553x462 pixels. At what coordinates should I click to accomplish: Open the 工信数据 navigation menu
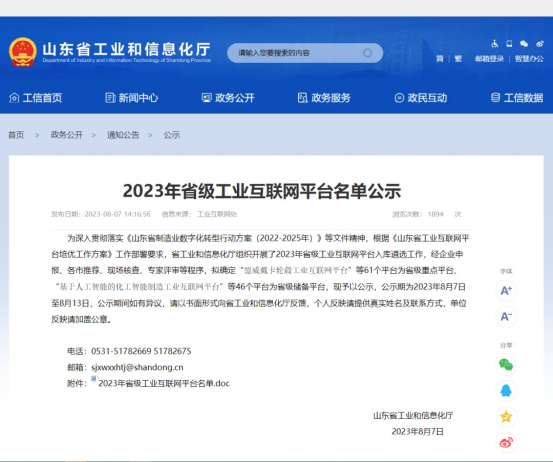(517, 98)
